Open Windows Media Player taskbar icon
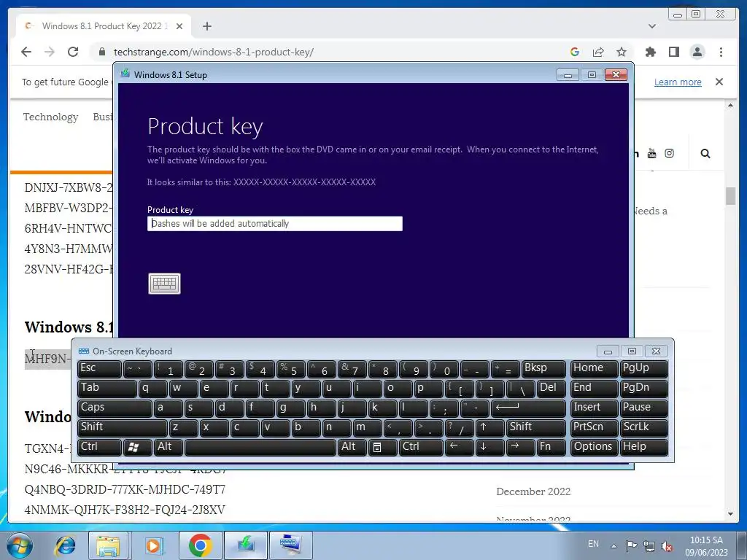Viewport: 747px width, 560px height. pos(153,545)
